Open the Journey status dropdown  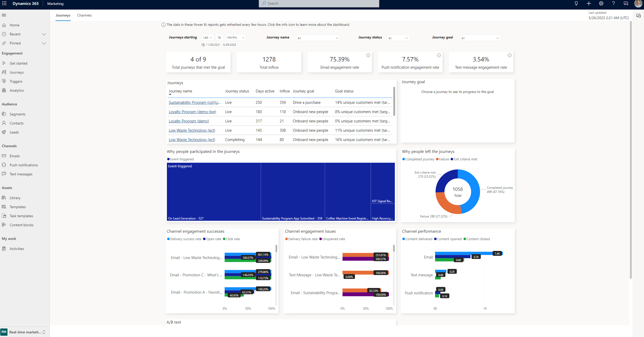click(398, 38)
